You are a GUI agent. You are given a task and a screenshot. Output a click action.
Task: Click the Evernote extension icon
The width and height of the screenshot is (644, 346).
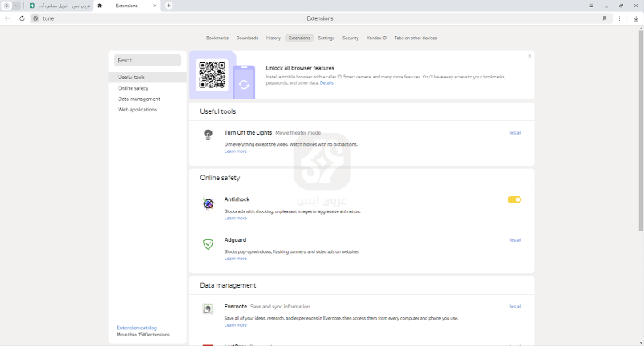coord(208,308)
